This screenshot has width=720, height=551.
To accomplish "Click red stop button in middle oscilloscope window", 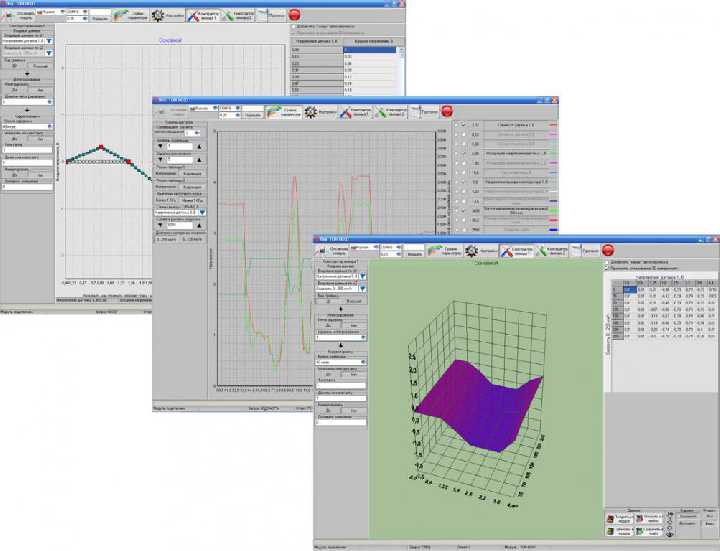I will click(447, 111).
